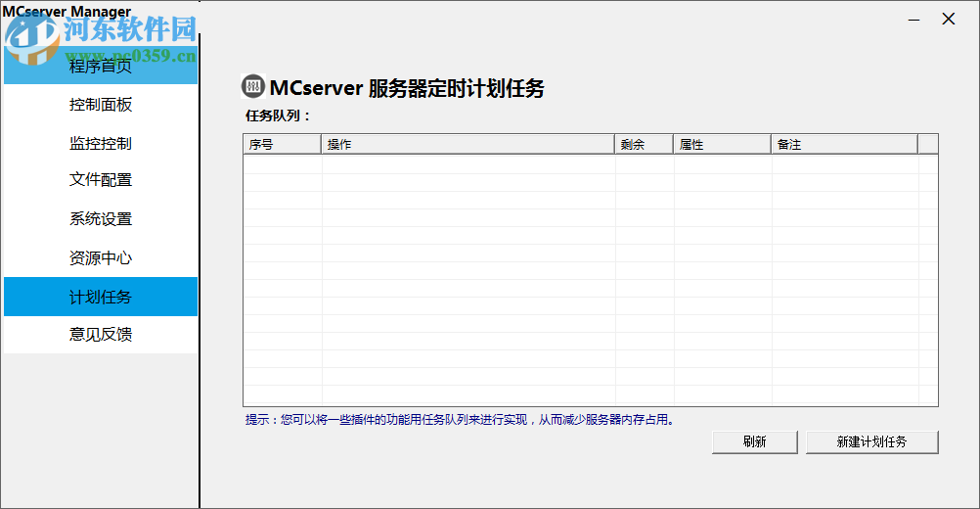Click the 刷新 refresh button
This screenshot has height=509, width=980.
(x=754, y=442)
